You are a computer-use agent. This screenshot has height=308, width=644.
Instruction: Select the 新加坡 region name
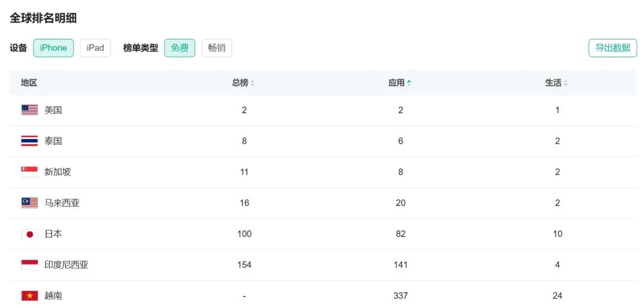(57, 172)
